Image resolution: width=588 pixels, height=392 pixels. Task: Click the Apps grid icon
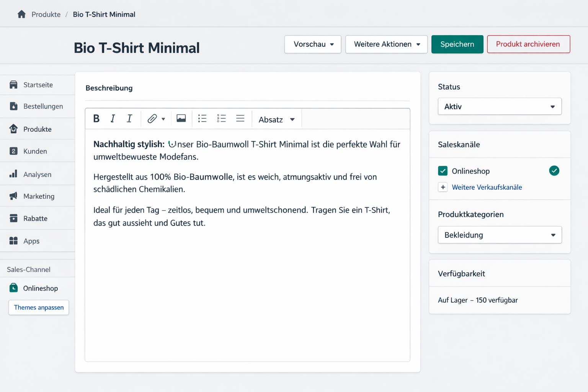tap(13, 241)
